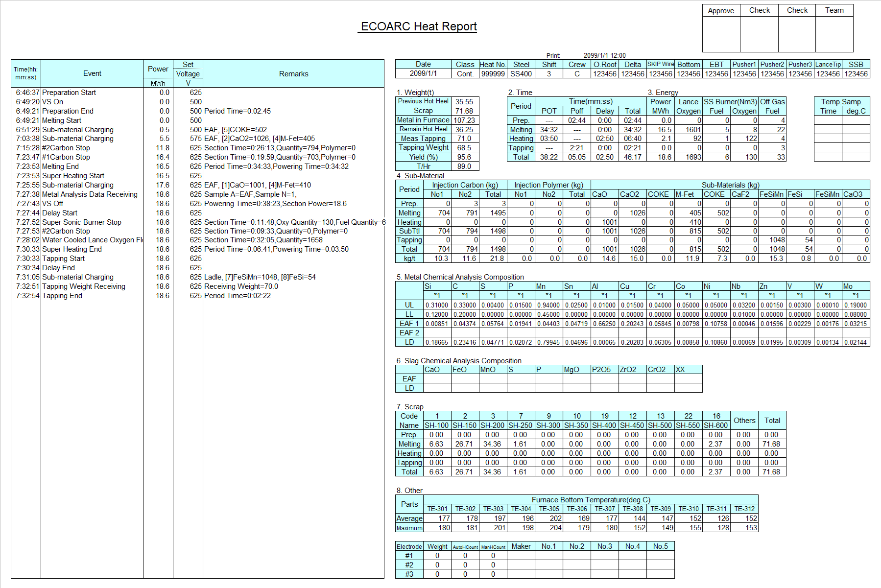Click the total time value 46:17
The width and height of the screenshot is (881, 588).
633,157
